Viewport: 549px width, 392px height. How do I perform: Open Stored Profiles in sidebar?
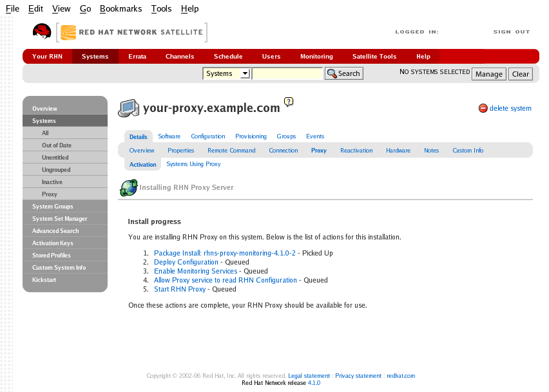[65, 256]
